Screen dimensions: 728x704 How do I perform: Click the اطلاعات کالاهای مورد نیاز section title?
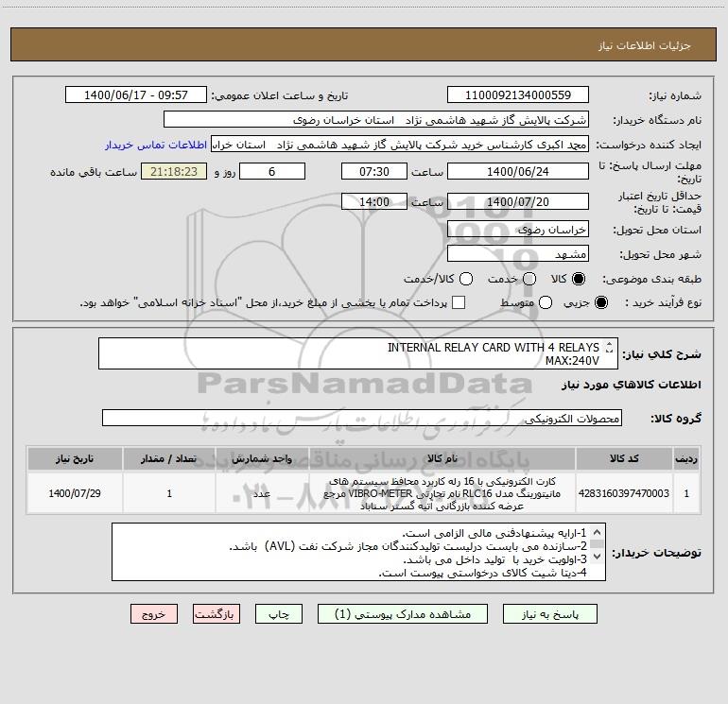point(632,385)
